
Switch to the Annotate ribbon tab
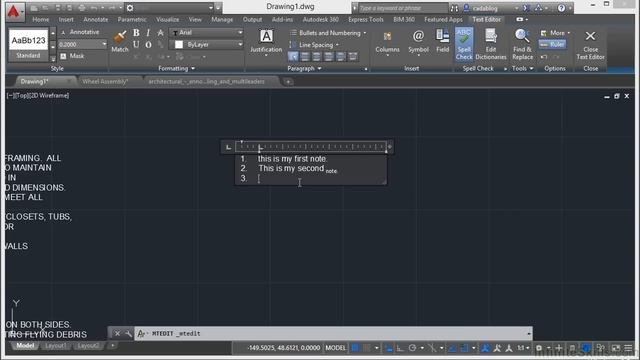click(x=96, y=19)
